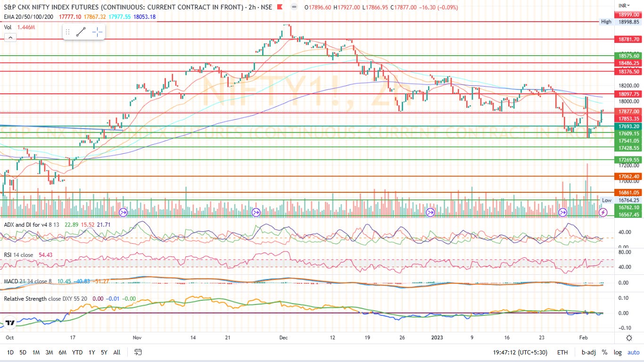Select the 1M date range
The height and width of the screenshot is (362, 644).
[36, 352]
